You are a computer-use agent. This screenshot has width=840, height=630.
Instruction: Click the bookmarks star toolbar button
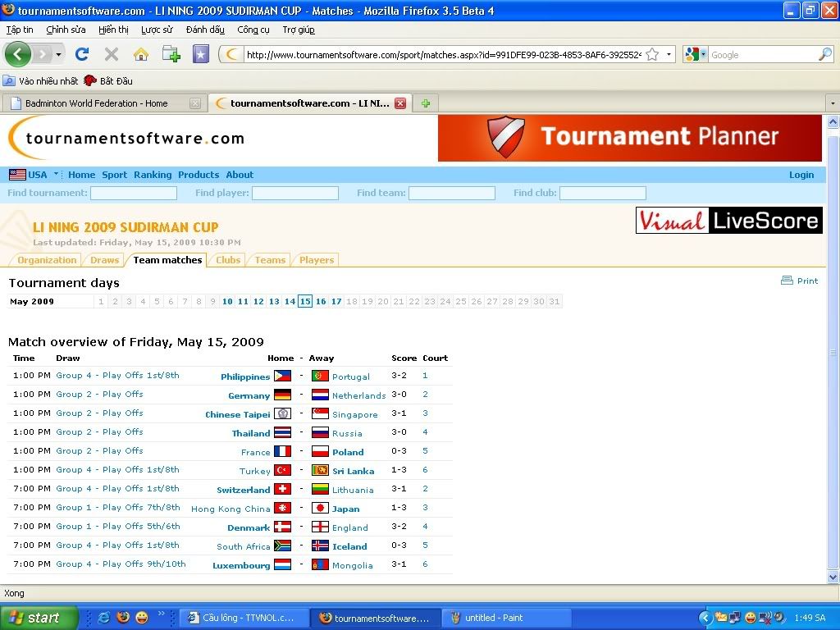(201, 54)
